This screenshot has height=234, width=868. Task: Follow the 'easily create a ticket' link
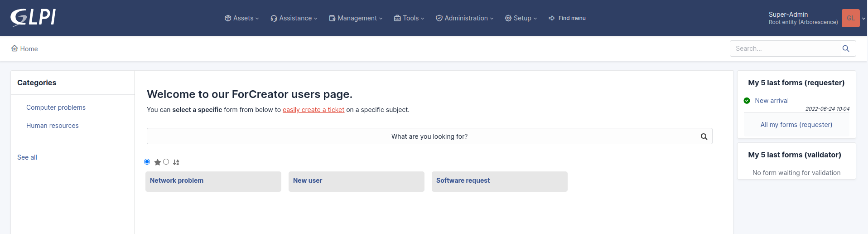click(313, 110)
